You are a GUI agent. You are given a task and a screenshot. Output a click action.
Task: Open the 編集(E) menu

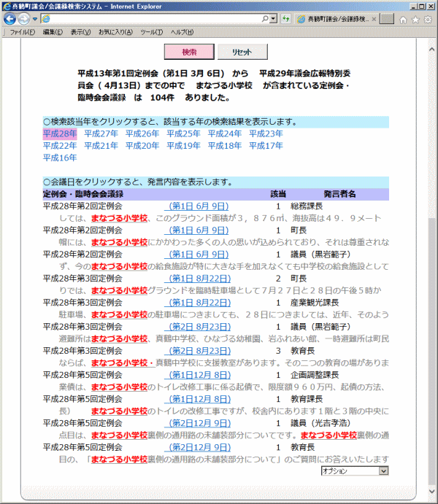point(53,32)
